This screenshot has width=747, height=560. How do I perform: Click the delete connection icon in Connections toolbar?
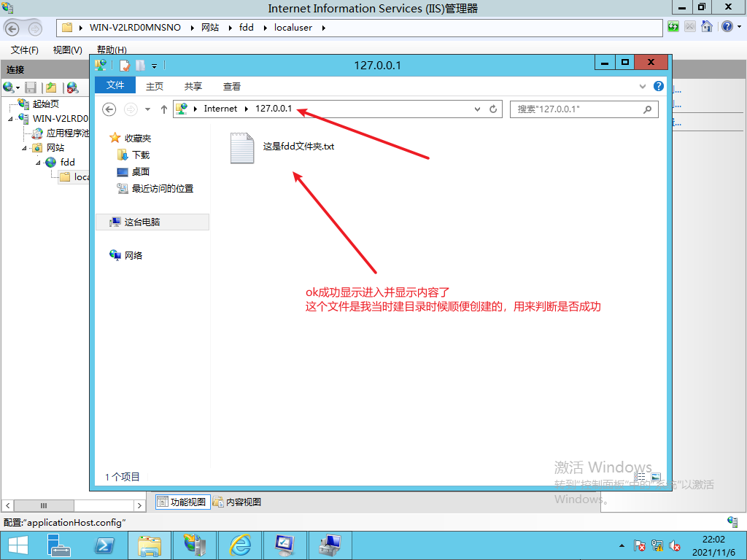point(72,87)
